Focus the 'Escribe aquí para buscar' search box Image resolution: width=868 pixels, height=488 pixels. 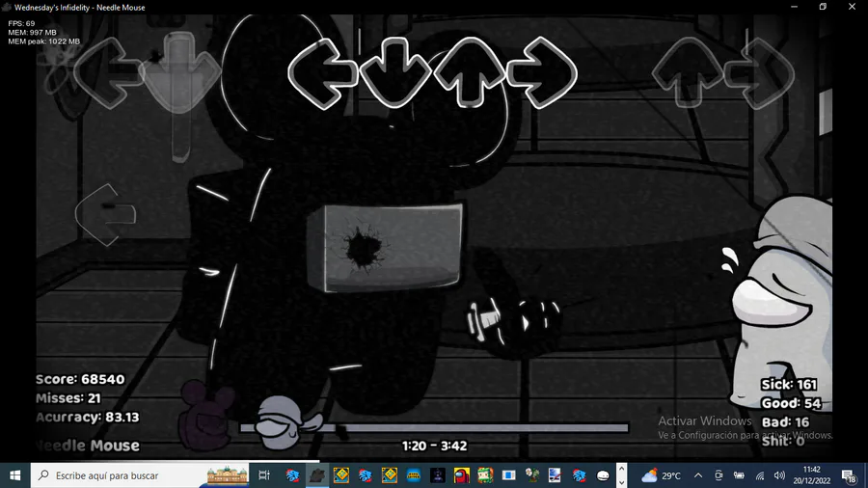140,475
